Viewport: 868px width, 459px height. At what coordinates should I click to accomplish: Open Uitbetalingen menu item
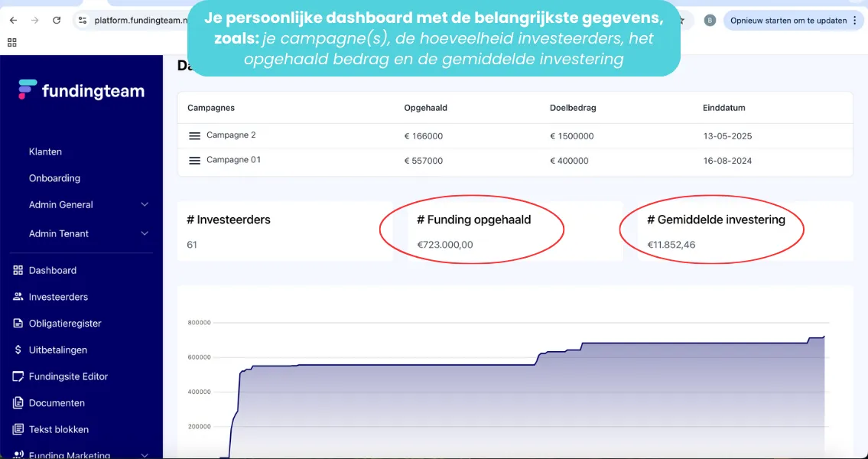pos(58,350)
